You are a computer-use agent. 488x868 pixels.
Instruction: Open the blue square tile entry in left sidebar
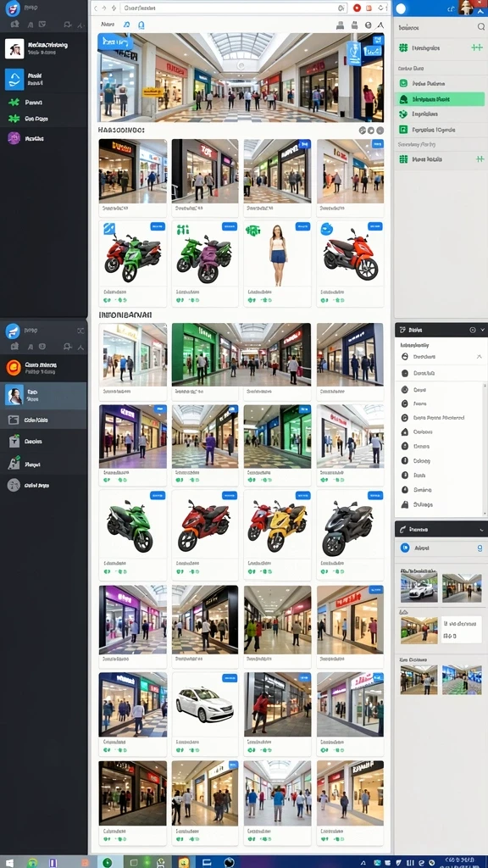(14, 79)
